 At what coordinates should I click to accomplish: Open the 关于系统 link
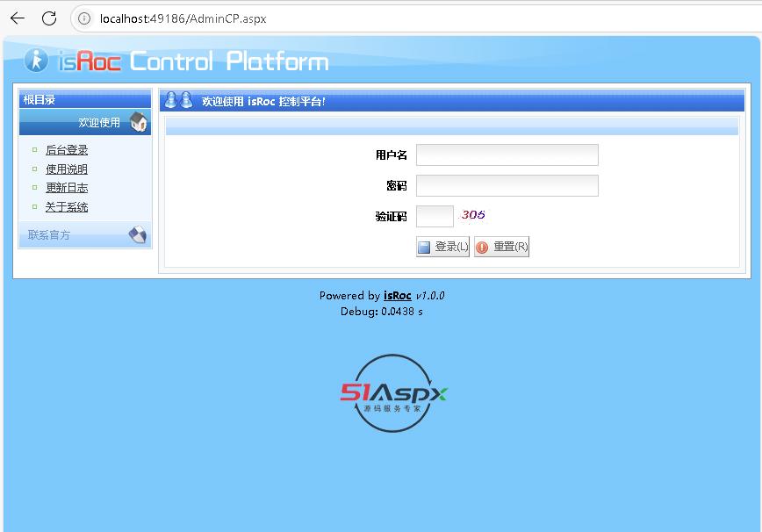[x=67, y=207]
